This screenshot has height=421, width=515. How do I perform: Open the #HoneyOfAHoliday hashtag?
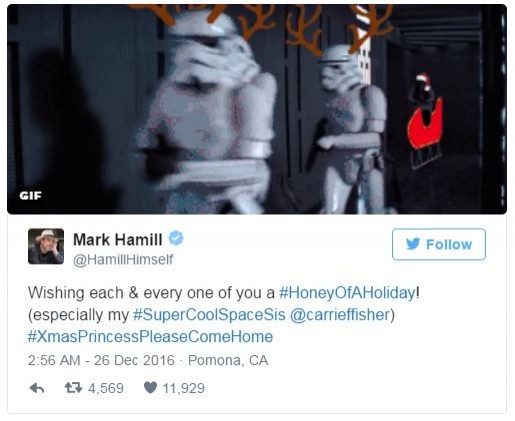[347, 293]
